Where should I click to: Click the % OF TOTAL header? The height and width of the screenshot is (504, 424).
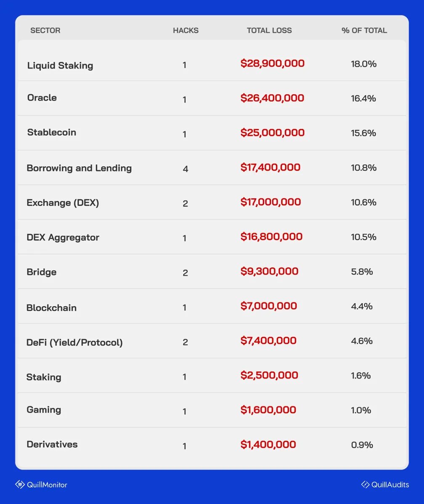point(364,30)
